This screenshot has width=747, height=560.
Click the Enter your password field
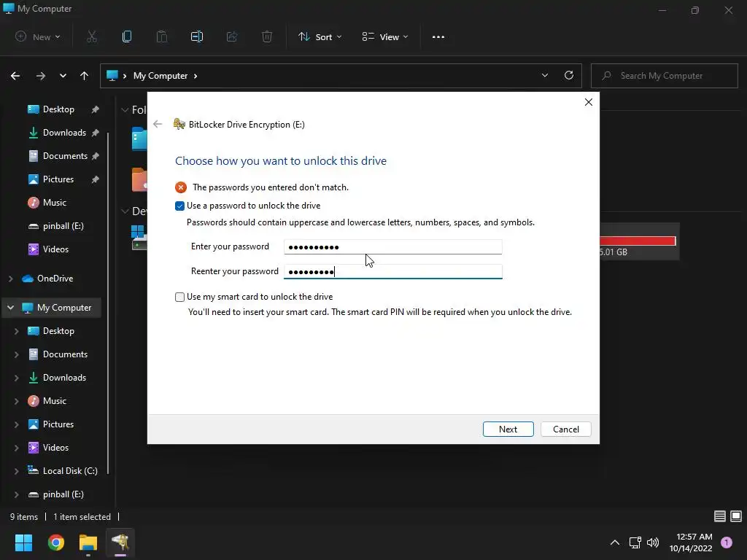(x=393, y=246)
